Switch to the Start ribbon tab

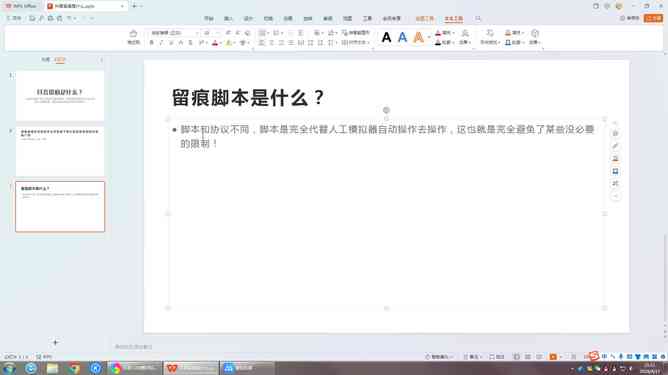[209, 19]
